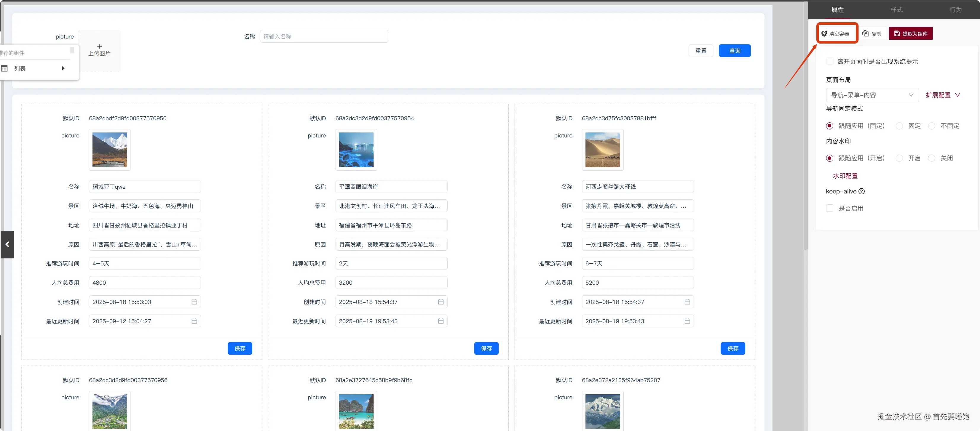Image resolution: width=980 pixels, height=431 pixels.
Task: Toggle 离开页面时是否出现系统提示 checkbox
Action: (x=830, y=61)
